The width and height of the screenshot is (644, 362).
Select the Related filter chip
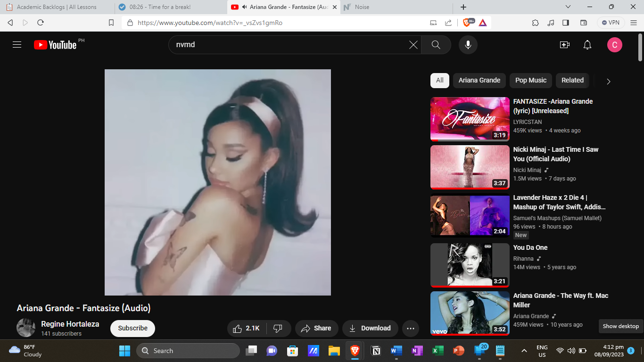pyautogui.click(x=572, y=80)
